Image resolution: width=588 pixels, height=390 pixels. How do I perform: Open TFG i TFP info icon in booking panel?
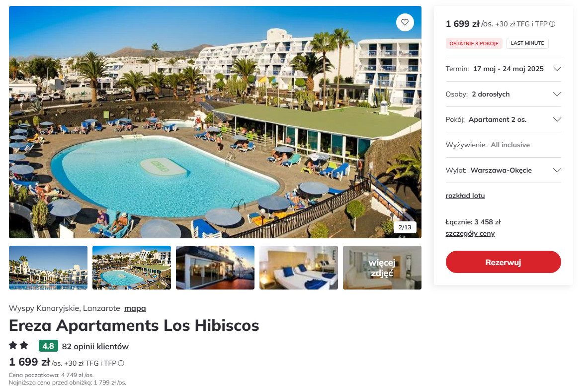tap(552, 24)
